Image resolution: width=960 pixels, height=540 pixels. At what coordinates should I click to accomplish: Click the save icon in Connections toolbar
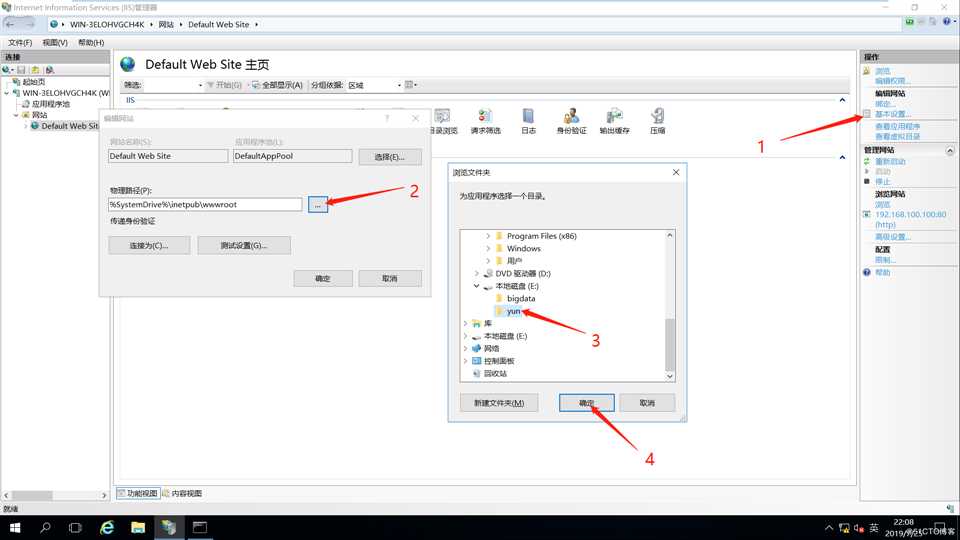pyautogui.click(x=21, y=70)
